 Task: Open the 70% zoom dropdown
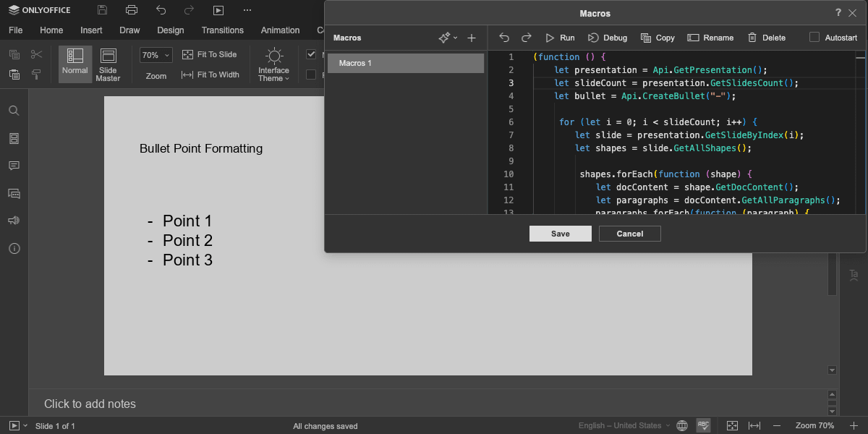156,55
